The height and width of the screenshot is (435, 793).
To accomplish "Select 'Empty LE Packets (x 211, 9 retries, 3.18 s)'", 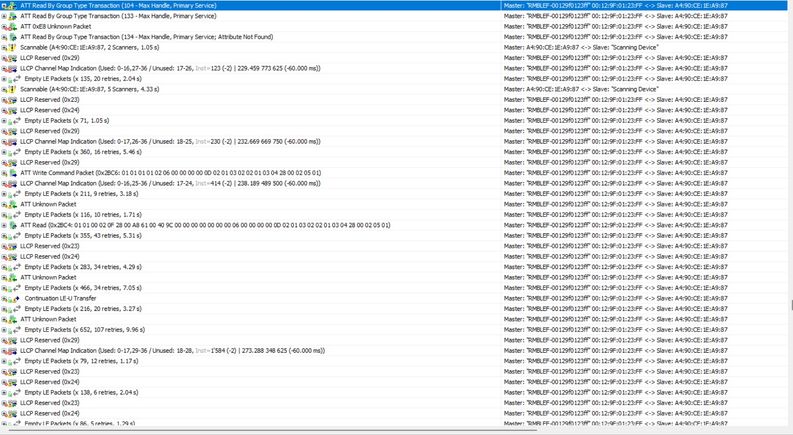I will 81,194.
